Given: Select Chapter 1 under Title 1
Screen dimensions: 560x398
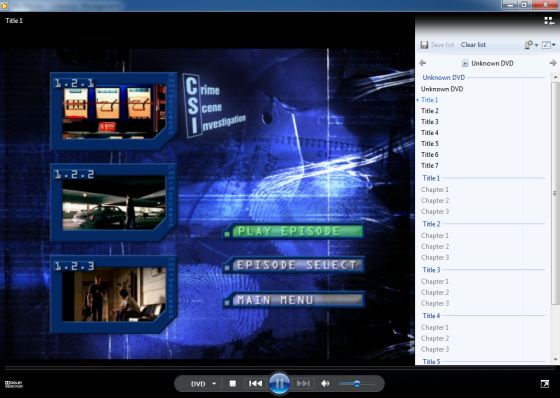Looking at the screenshot, I should (x=435, y=190).
